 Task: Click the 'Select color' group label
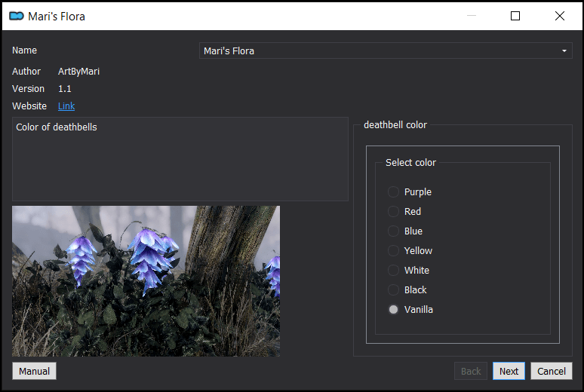point(410,163)
